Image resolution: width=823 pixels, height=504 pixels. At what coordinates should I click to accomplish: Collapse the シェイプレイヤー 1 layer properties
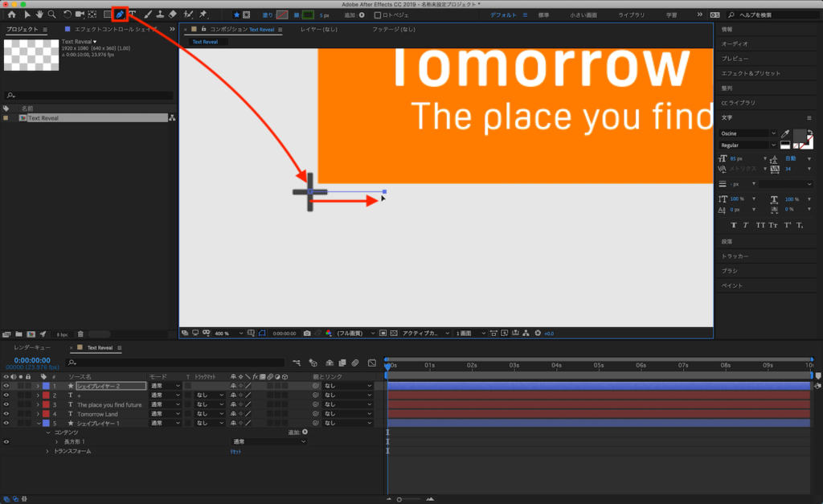38,423
